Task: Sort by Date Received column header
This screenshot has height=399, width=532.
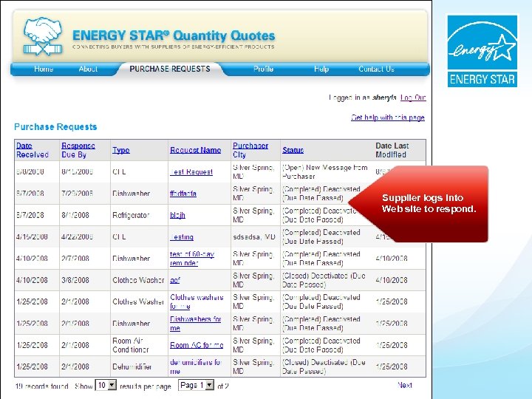Action: 33,150
